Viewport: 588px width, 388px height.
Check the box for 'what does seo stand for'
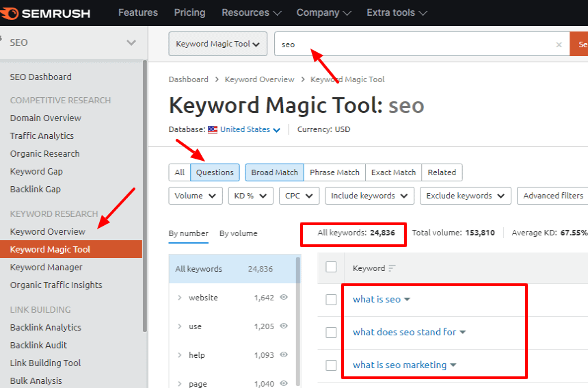click(331, 333)
